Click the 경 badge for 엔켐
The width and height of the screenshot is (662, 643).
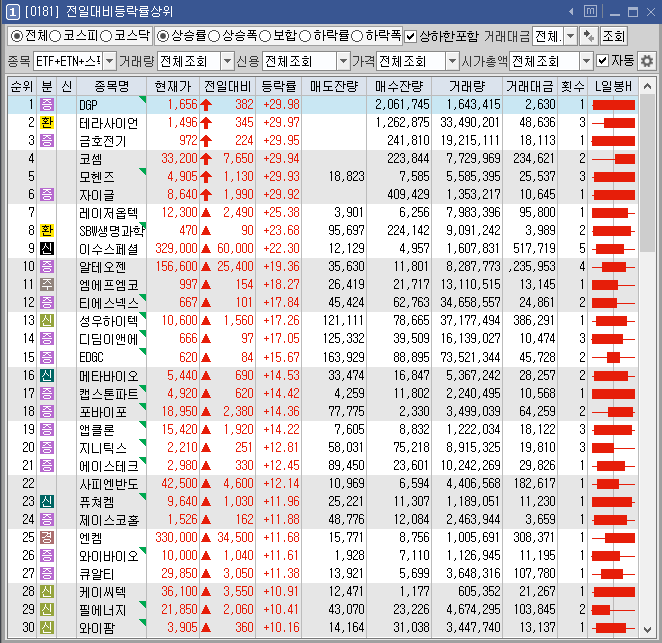coord(47,537)
